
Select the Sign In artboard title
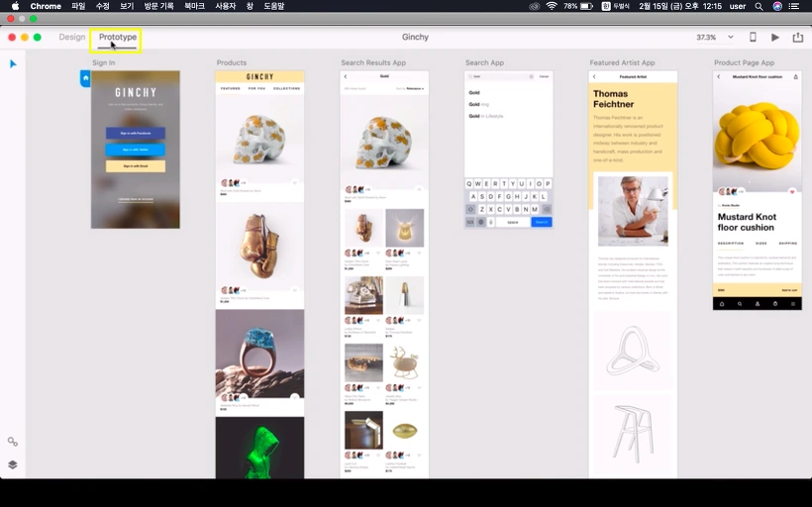point(104,62)
